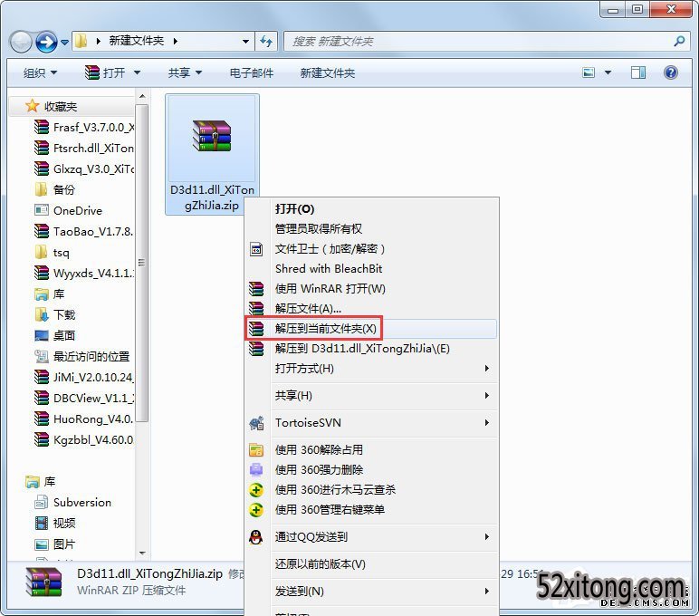The height and width of the screenshot is (616, 699).
Task: Open OneDrive in the sidebar
Action: tap(69, 210)
